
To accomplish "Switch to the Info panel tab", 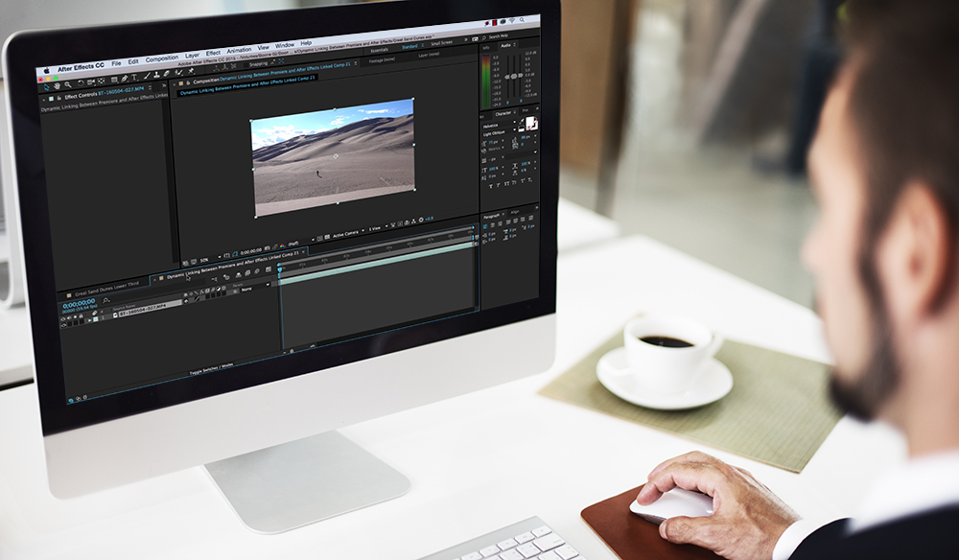I will tap(486, 48).
